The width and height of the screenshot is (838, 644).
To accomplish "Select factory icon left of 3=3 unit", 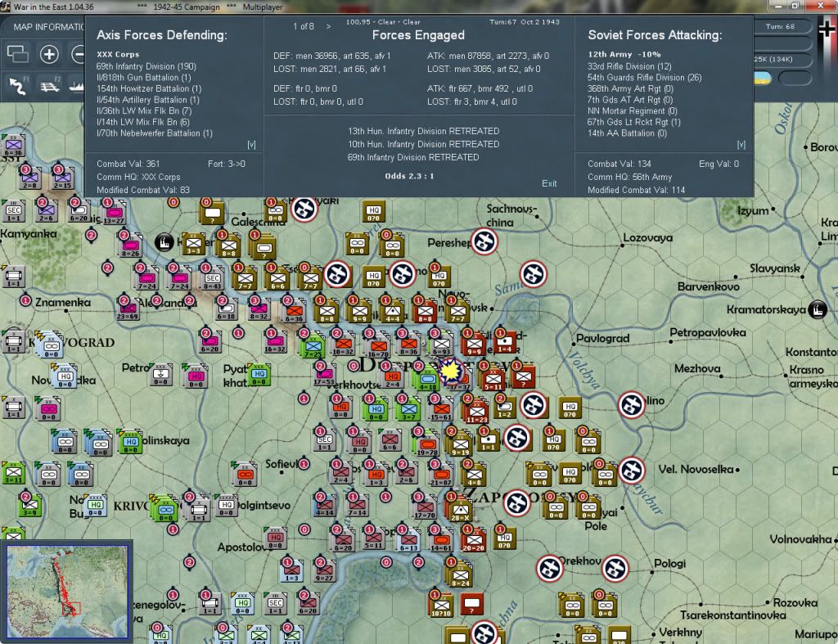I will coord(164,242).
